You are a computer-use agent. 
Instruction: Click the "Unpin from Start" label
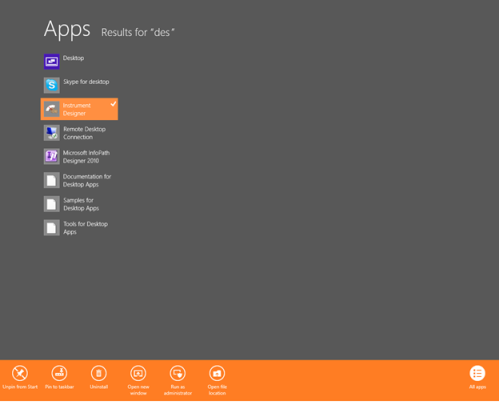click(20, 387)
